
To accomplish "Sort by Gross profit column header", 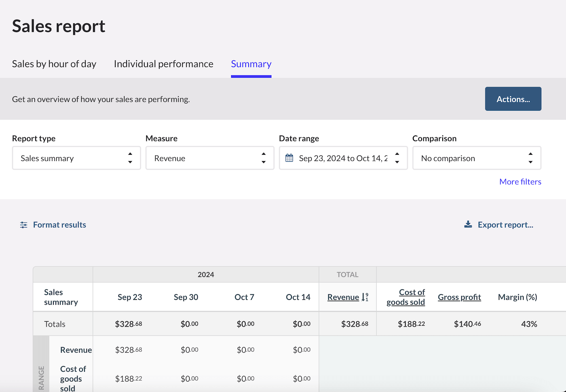I will 459,297.
